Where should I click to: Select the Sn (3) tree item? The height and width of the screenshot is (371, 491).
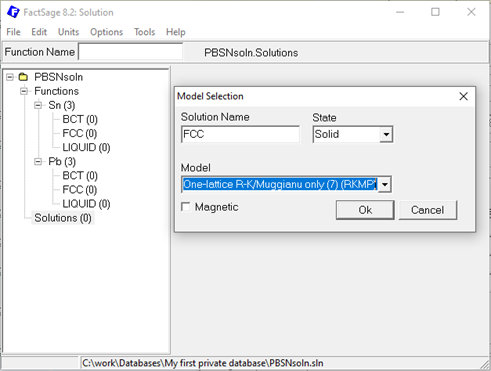62,105
